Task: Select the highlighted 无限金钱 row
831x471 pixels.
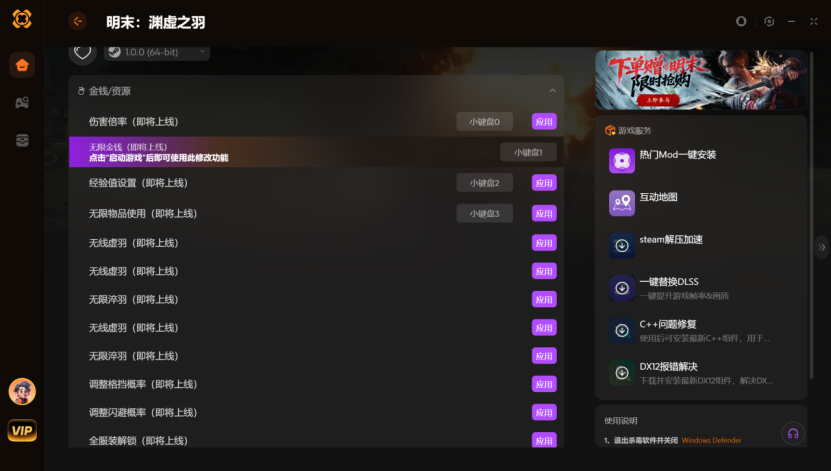Action: click(x=316, y=152)
